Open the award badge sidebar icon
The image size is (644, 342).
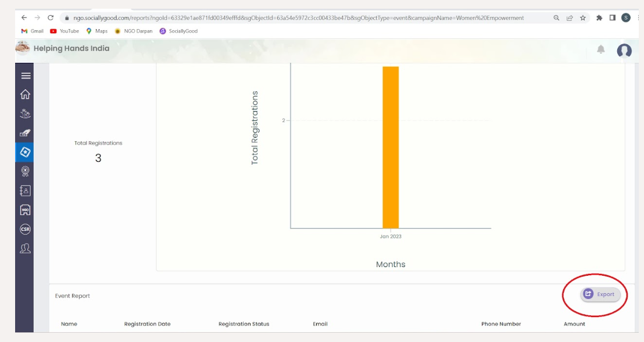[25, 172]
